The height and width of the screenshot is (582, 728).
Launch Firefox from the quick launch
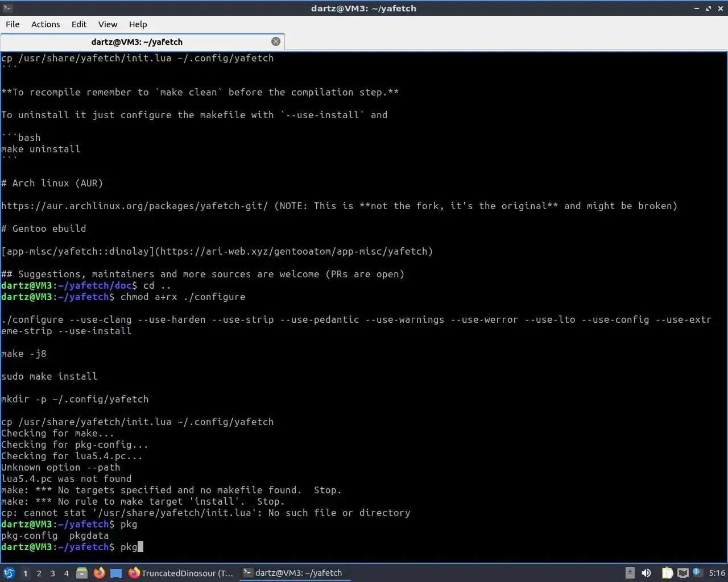point(99,573)
